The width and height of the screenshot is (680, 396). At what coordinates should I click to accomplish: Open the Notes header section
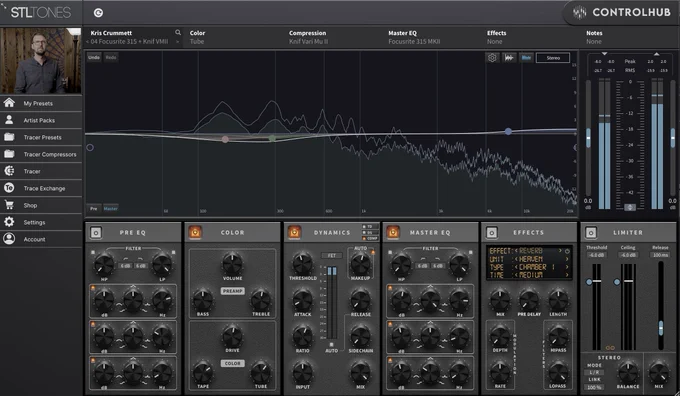pos(594,37)
